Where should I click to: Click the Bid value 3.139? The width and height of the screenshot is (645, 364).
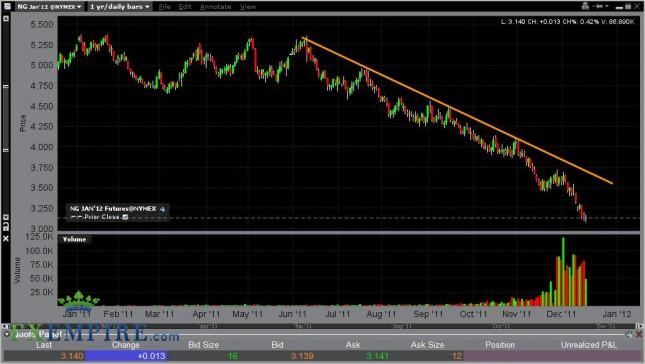[x=302, y=356]
